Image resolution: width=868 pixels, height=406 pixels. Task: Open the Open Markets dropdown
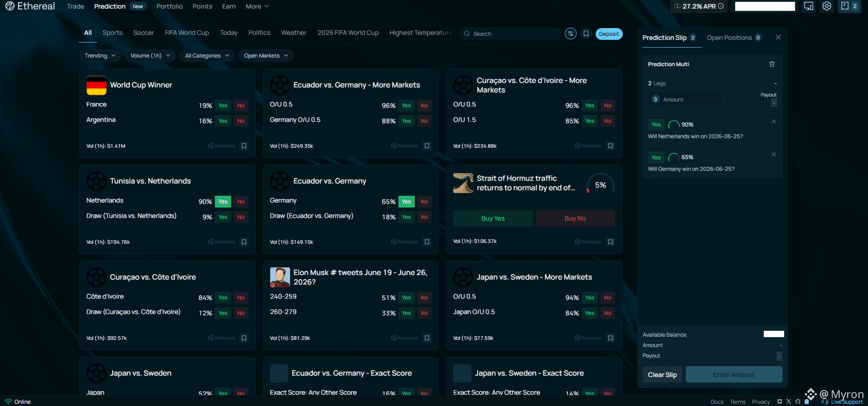point(266,56)
